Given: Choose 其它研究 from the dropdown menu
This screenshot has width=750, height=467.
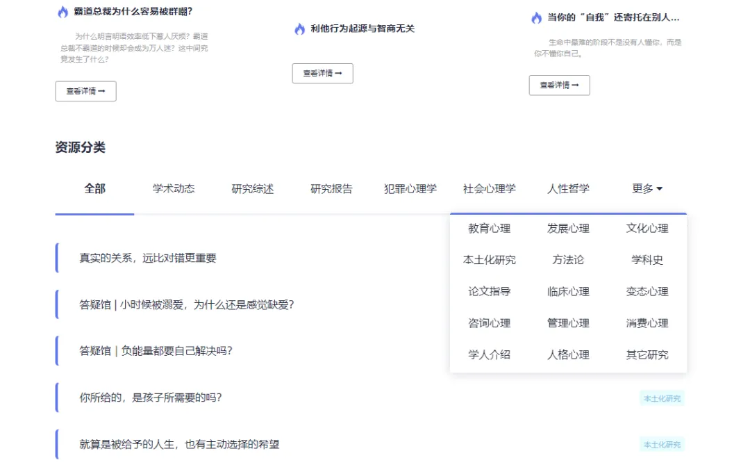Looking at the screenshot, I should tap(647, 355).
